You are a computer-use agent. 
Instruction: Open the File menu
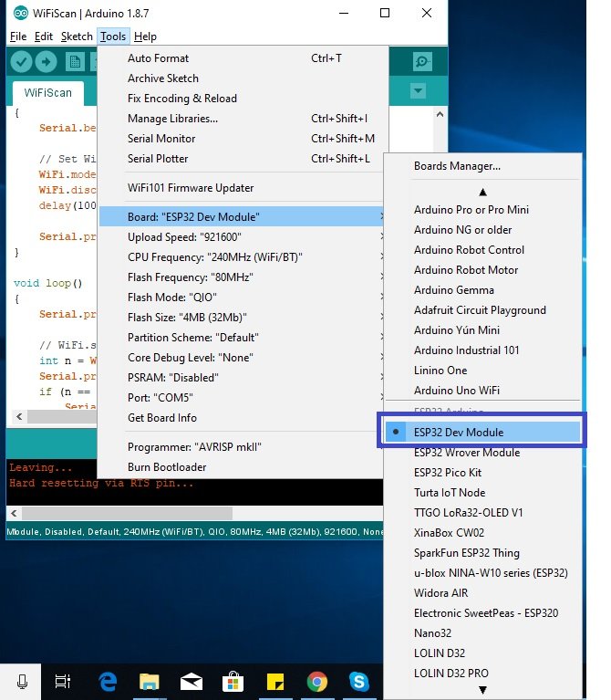pos(18,37)
